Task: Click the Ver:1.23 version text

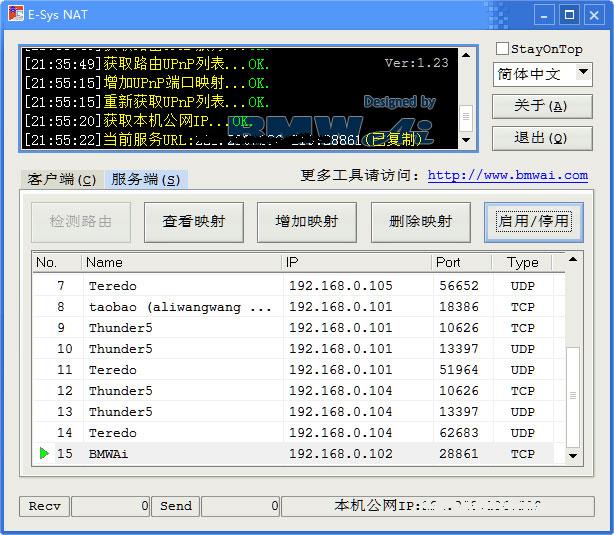Action: pyautogui.click(x=417, y=63)
